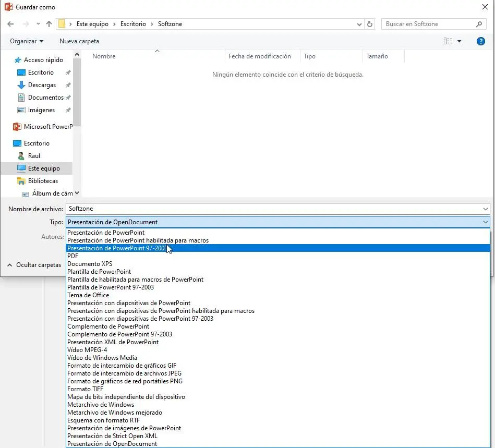Choose Presentación XML de PowerPoint
495x448 pixels.
point(278,342)
